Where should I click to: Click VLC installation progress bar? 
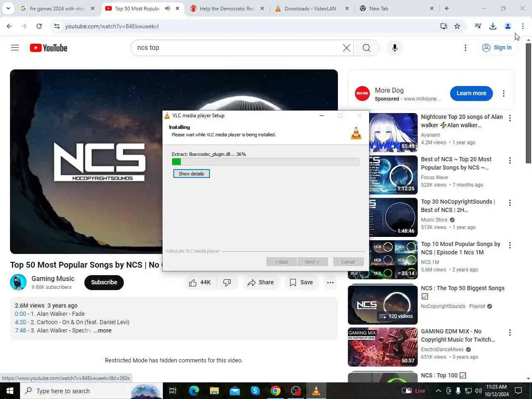[265, 162]
